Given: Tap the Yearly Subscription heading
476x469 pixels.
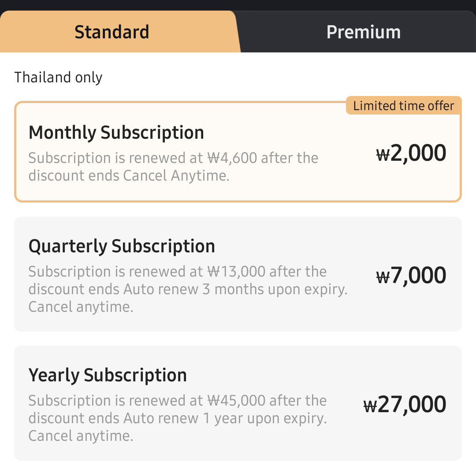Looking at the screenshot, I should (x=108, y=375).
